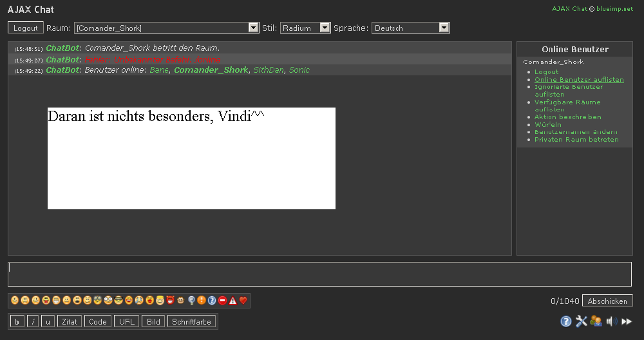Click the top-left Logout button

click(26, 28)
